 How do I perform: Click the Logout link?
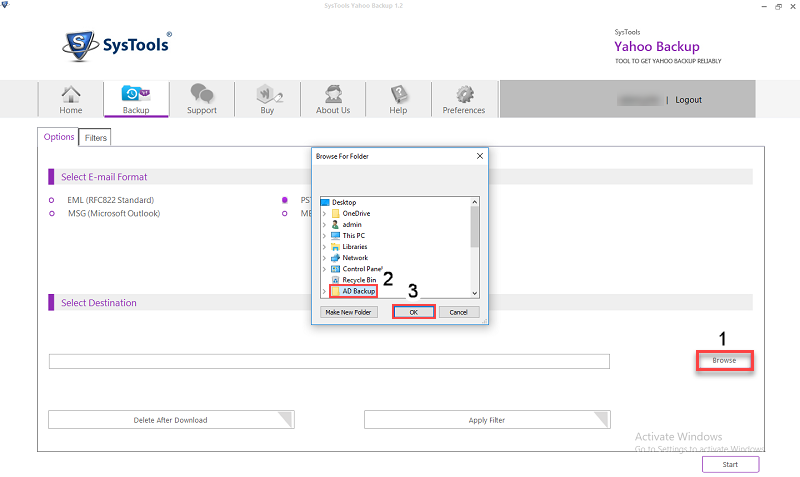[688, 100]
